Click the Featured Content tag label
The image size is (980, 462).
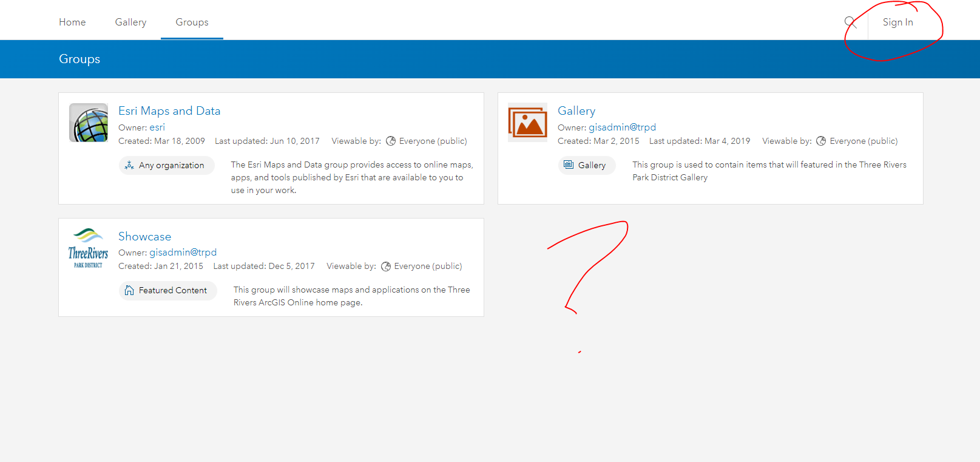173,290
